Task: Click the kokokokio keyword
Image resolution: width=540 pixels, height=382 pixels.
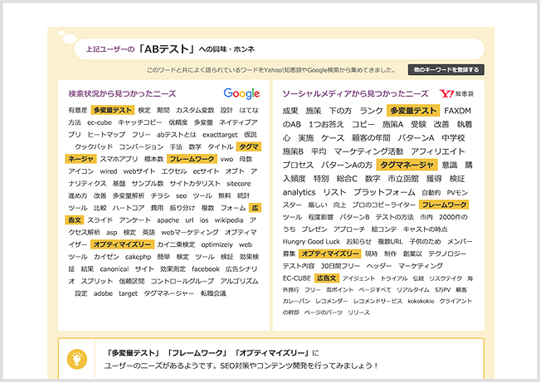Action: 421,301
